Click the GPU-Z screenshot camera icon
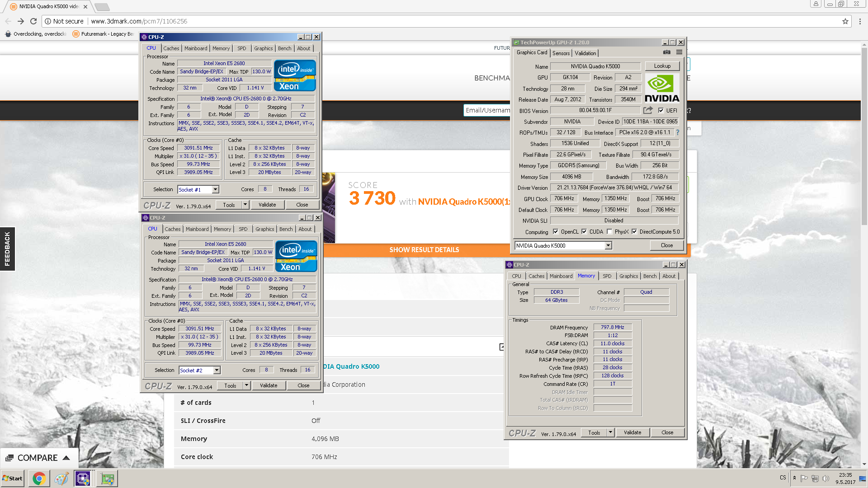 click(x=667, y=52)
